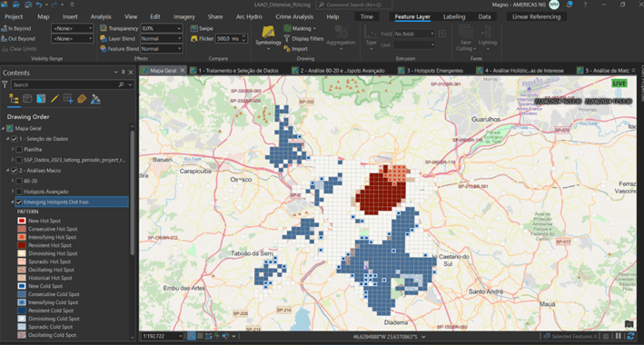
Task: Select List By Perspective Imagery satellite icon
Action: [95, 99]
